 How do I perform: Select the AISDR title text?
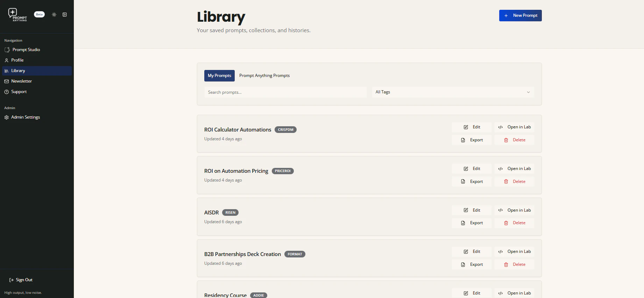(x=211, y=213)
